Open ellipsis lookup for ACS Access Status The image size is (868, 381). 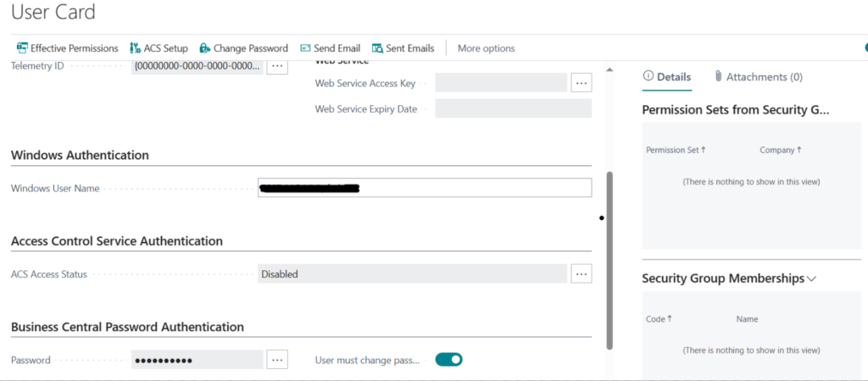[x=581, y=273]
